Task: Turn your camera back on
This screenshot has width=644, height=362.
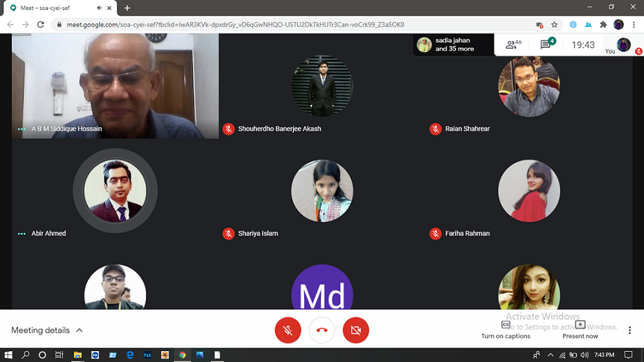Action: 355,330
